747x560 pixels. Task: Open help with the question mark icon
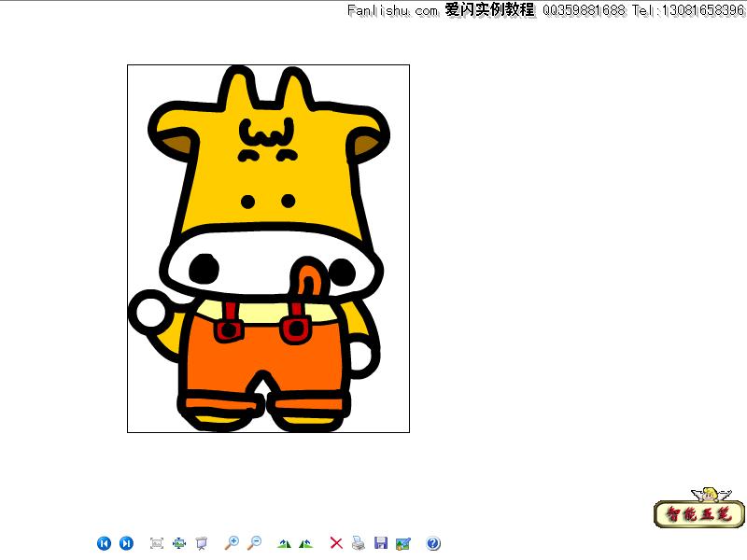pyautogui.click(x=433, y=543)
